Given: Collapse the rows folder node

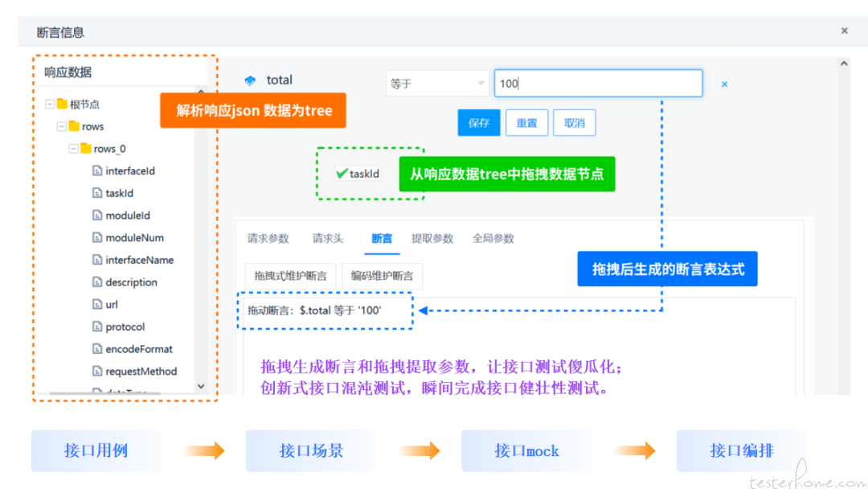Looking at the screenshot, I should (61, 126).
